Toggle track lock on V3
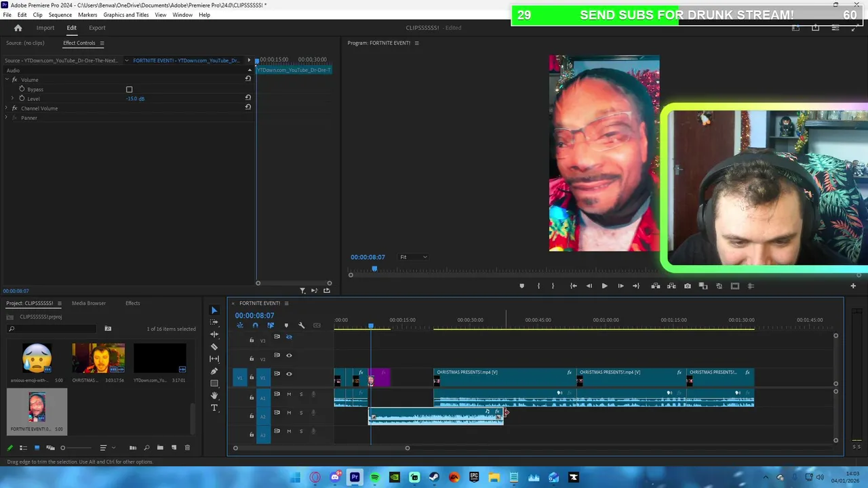This screenshot has width=868, height=488. (252, 340)
